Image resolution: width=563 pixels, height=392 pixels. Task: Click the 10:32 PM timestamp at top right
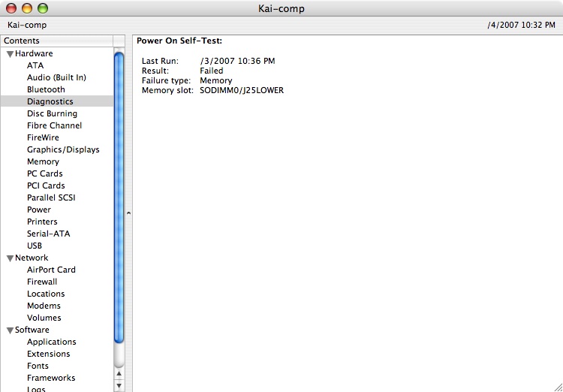click(522, 25)
